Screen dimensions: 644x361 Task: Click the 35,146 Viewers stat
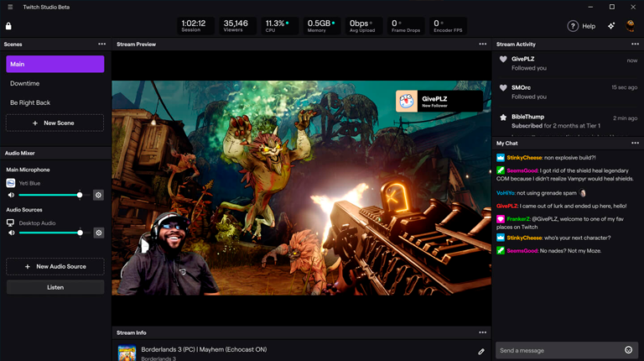point(238,25)
